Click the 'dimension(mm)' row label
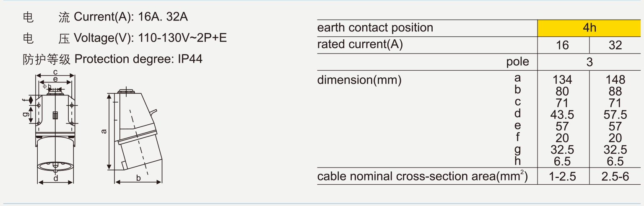Screen dimensions: 644x206 pos(359,80)
